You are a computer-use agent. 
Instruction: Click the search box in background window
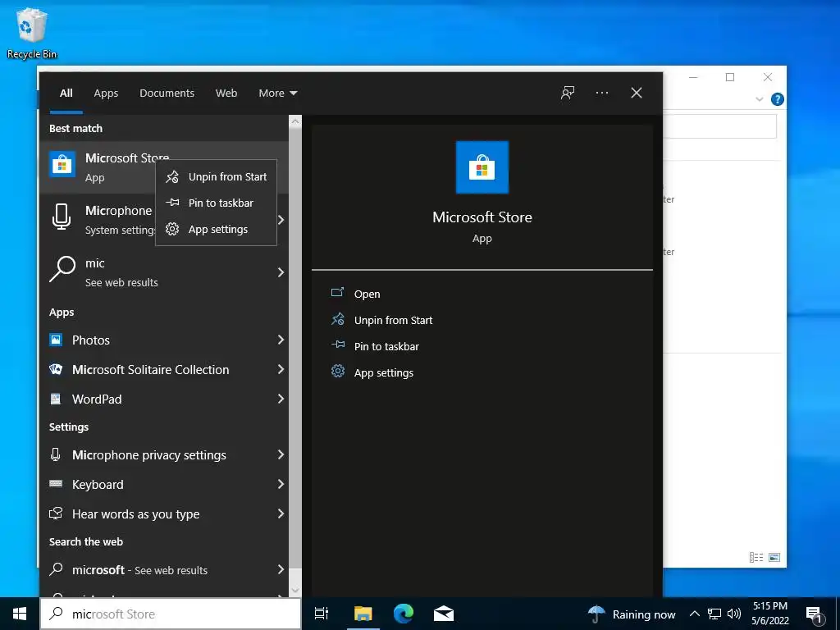pyautogui.click(x=719, y=126)
